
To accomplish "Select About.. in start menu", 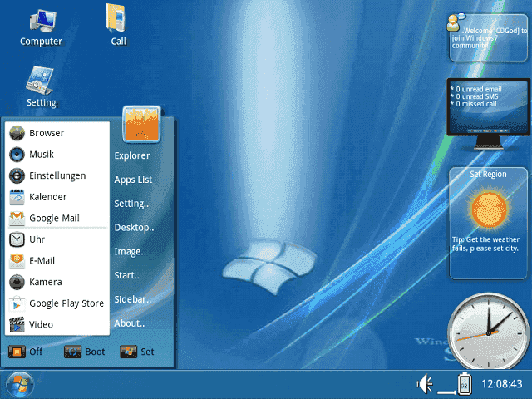I will coord(130,323).
